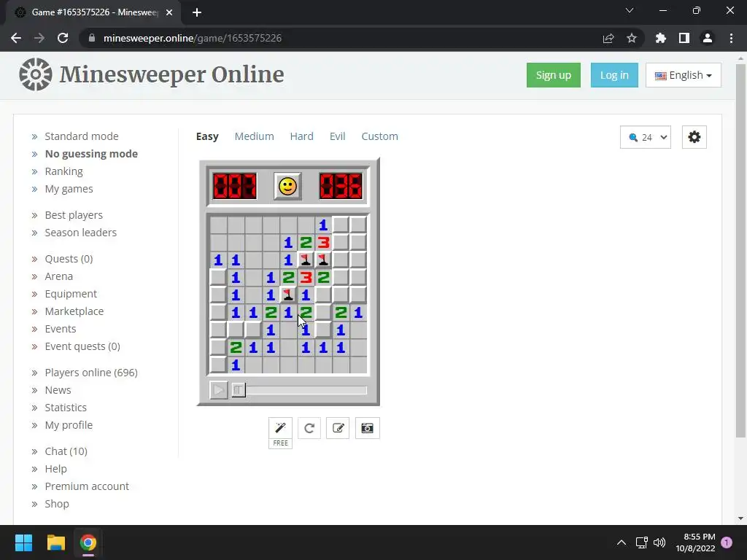The image size is (747, 560).
Task: Bookmark this page with star icon
Action: [x=632, y=38]
